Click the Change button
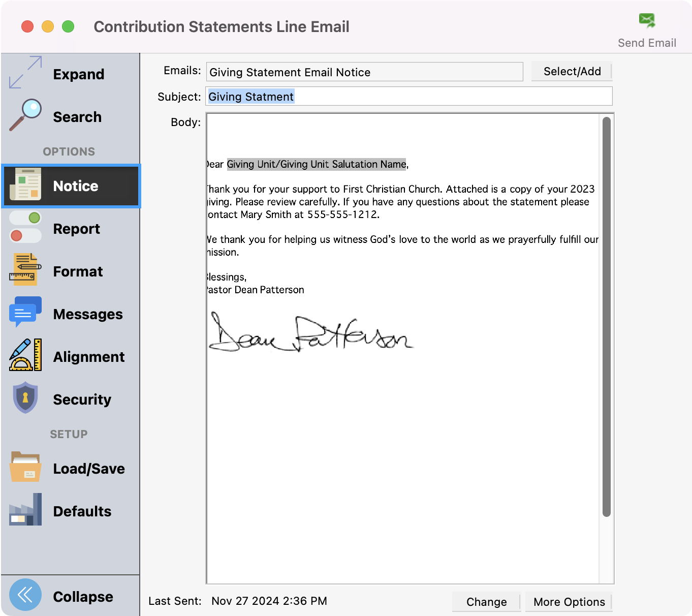The width and height of the screenshot is (692, 616). 486,602
